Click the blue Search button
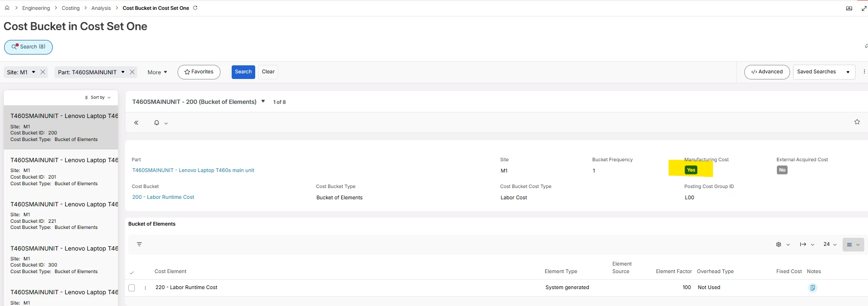 tap(243, 72)
